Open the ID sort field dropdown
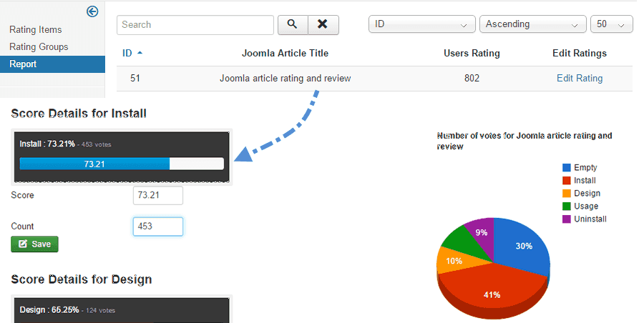Viewport: 644px width, 323px height. click(x=421, y=24)
